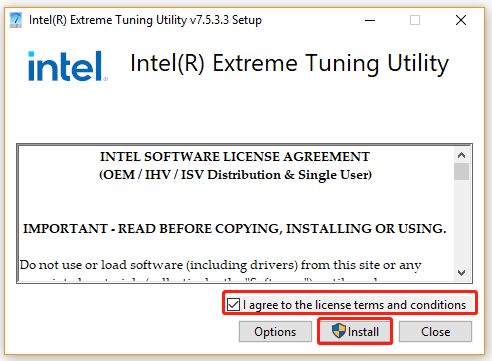Click the UAC shield icon on Install
The height and width of the screenshot is (361, 492).
point(339,331)
